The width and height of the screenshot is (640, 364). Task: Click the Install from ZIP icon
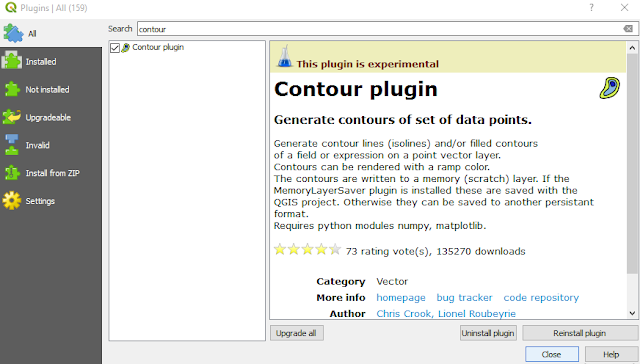tap(11, 173)
